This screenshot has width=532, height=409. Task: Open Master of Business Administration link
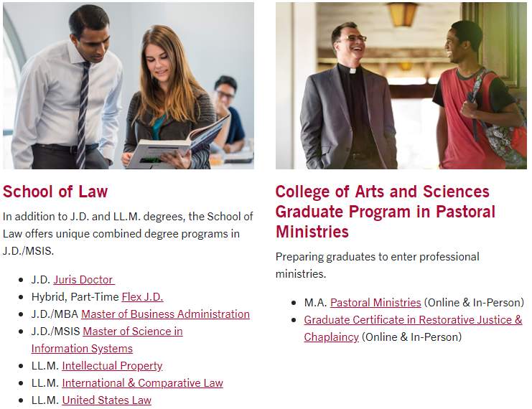point(165,314)
